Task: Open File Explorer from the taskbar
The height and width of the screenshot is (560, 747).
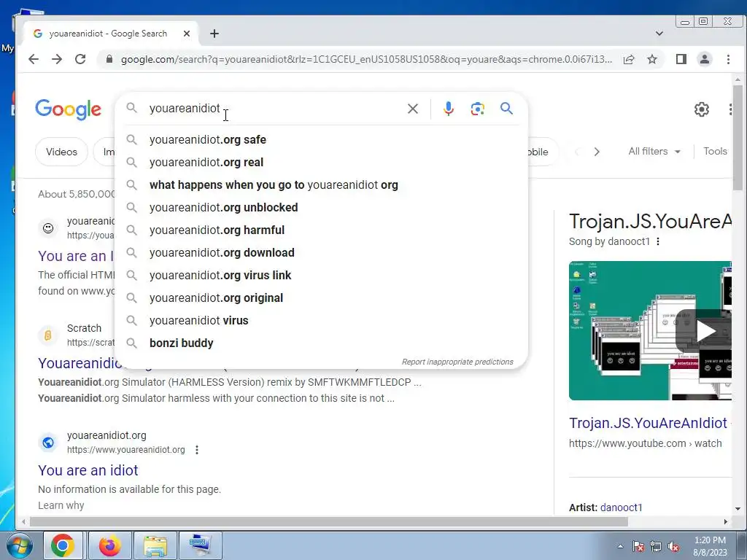Action: click(155, 545)
